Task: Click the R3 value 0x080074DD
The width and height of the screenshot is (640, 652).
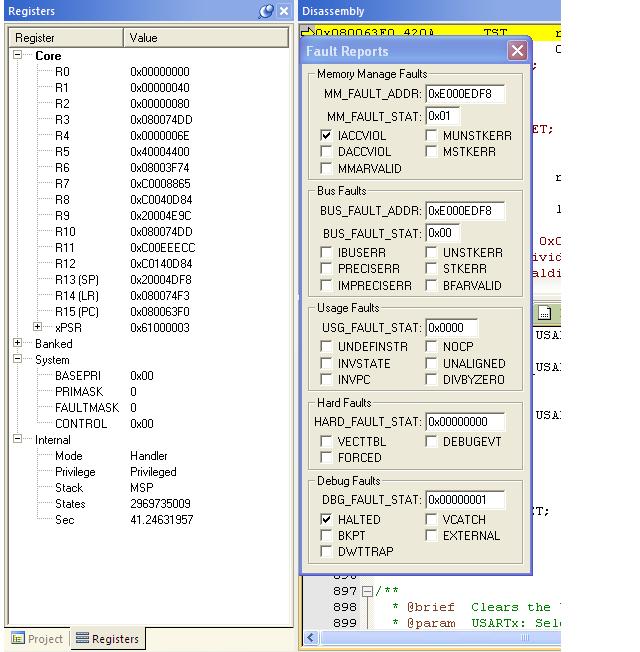Action: [161, 120]
